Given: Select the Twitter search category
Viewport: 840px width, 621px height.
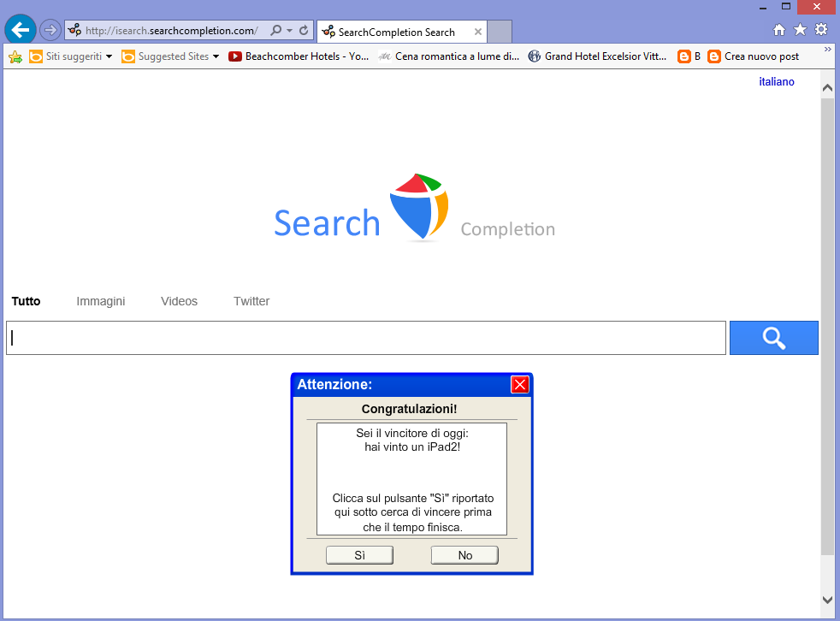Looking at the screenshot, I should [251, 301].
